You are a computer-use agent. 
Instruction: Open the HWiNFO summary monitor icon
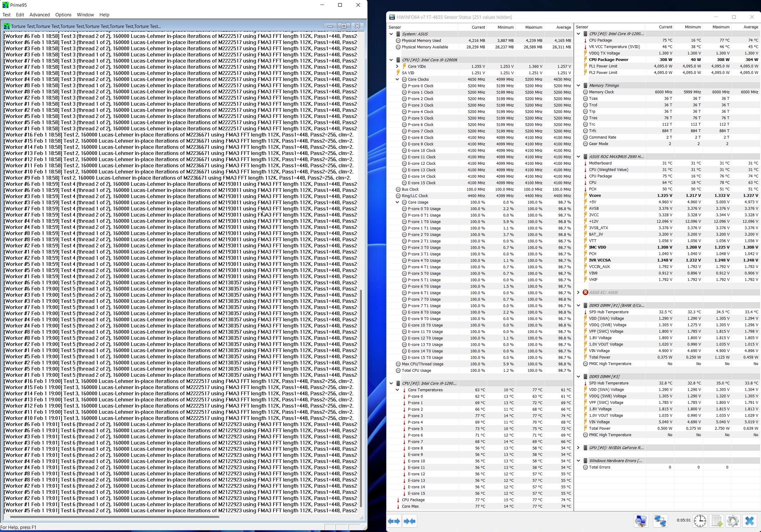(x=641, y=521)
